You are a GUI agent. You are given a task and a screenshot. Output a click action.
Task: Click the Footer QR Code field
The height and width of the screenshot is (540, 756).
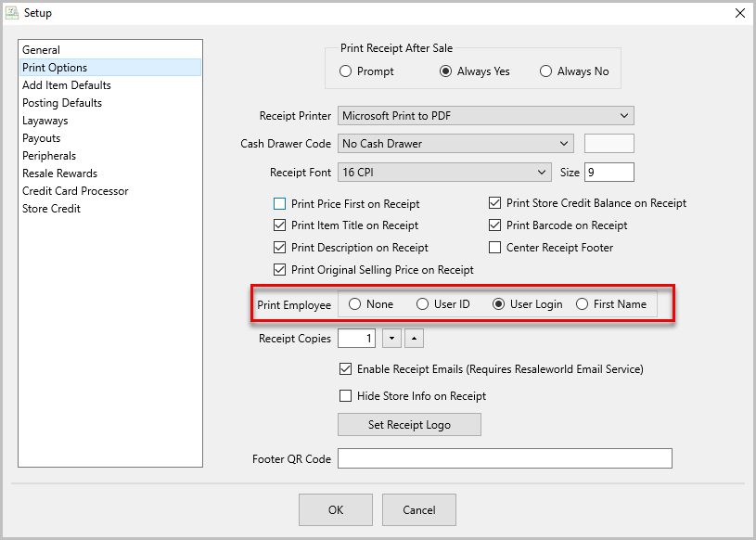click(x=505, y=458)
